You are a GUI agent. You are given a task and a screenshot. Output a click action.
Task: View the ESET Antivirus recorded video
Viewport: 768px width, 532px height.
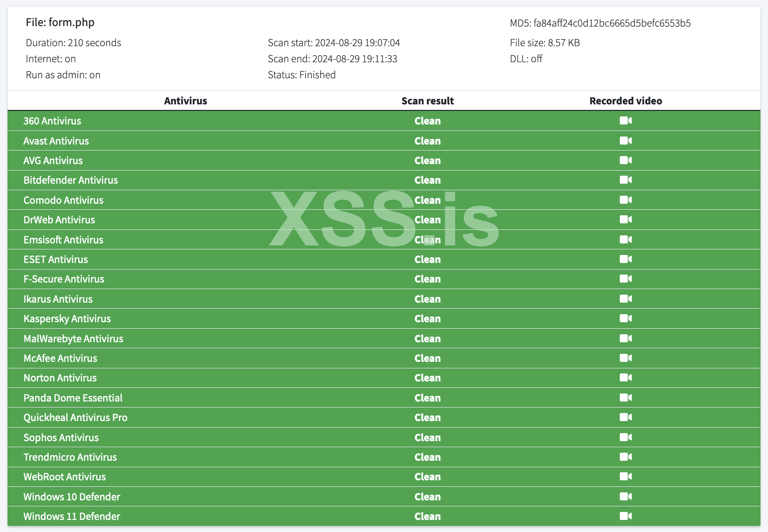tap(625, 259)
